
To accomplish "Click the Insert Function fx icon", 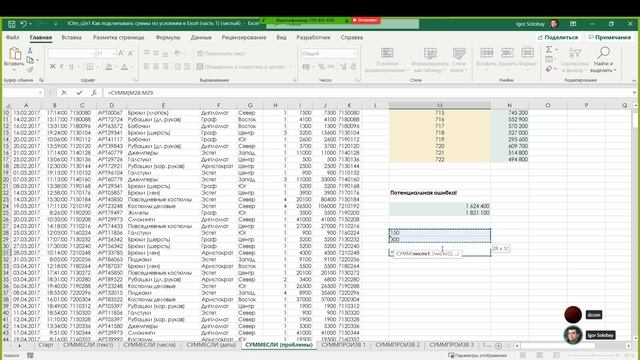I will pyautogui.click(x=94, y=93).
